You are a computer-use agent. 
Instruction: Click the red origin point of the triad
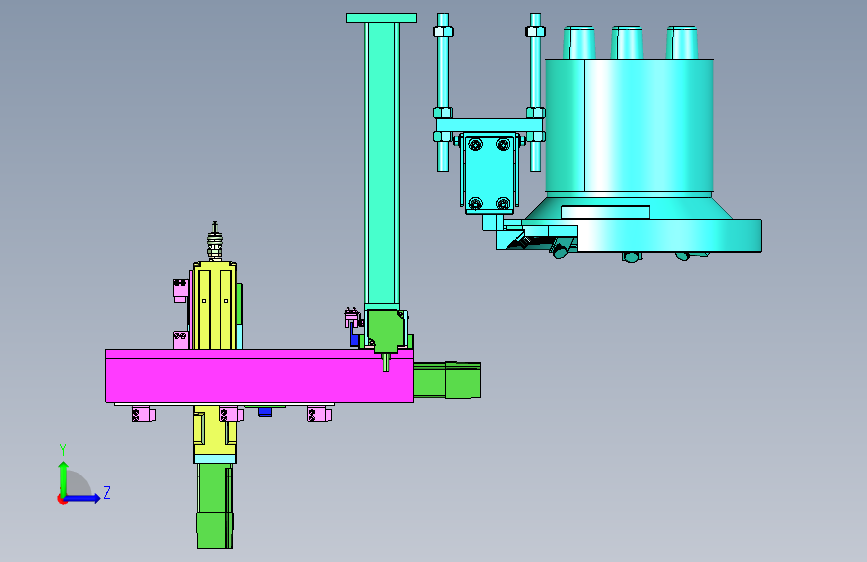[x=62, y=499]
